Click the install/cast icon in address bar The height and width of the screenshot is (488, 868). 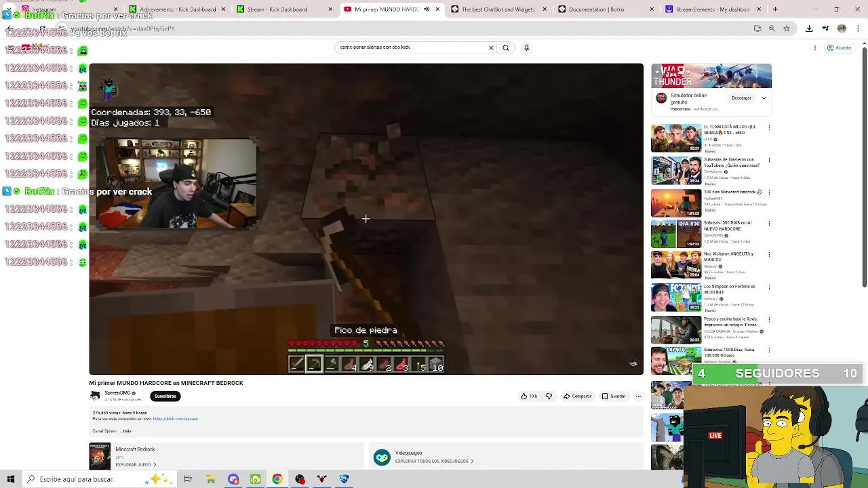point(757,28)
